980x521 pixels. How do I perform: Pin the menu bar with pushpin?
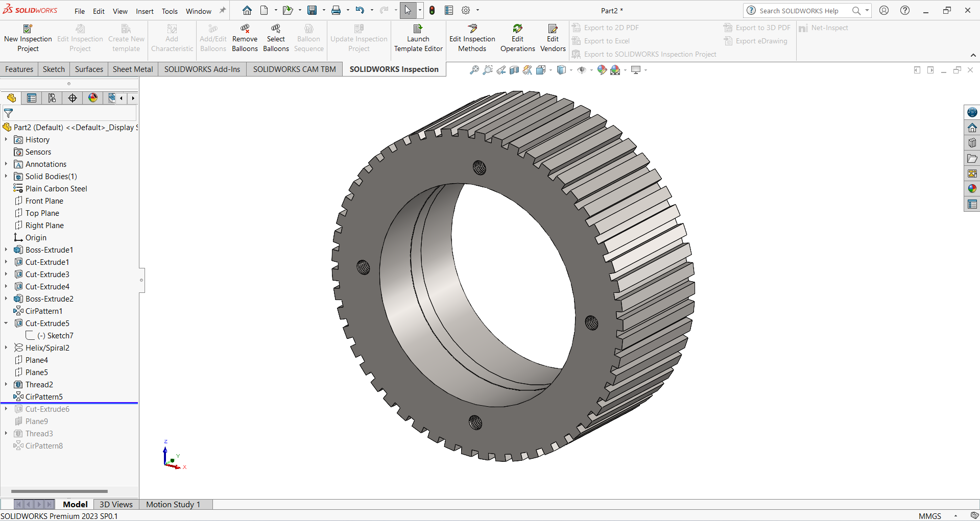223,11
